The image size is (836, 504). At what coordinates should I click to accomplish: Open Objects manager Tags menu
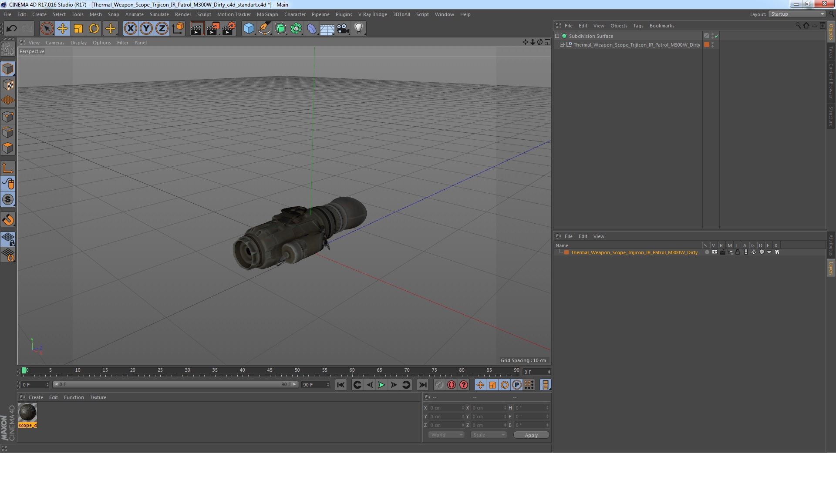click(638, 26)
